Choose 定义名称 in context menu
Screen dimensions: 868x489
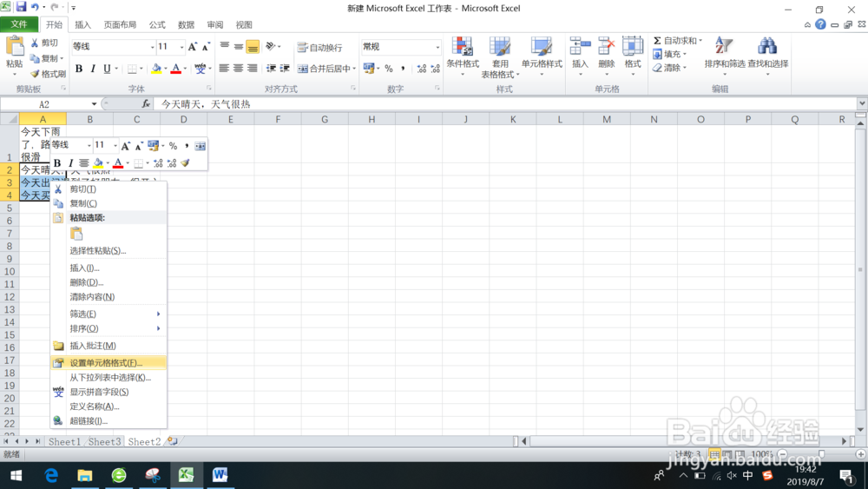pos(108,406)
